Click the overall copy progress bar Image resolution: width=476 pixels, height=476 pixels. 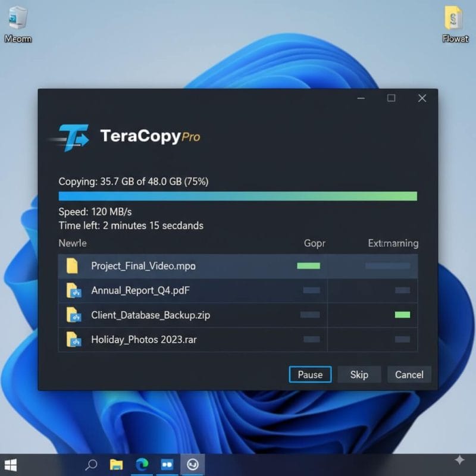[237, 196]
